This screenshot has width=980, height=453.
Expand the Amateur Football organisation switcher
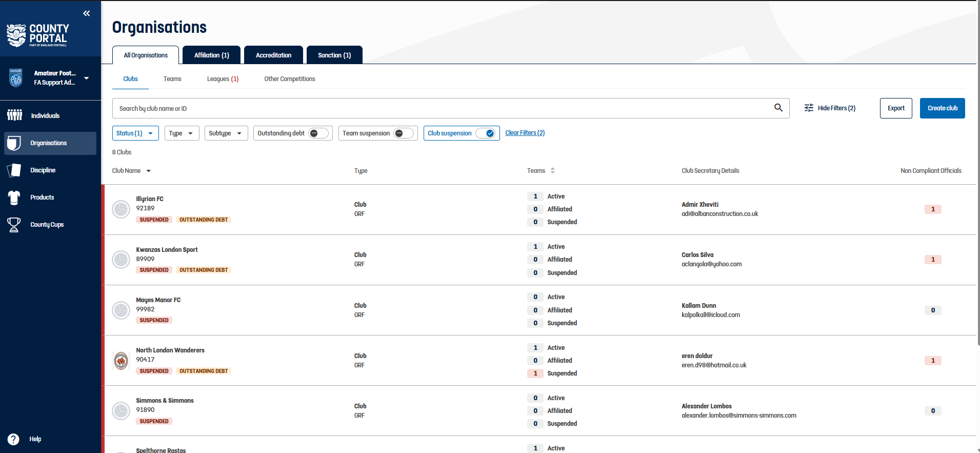tap(87, 78)
